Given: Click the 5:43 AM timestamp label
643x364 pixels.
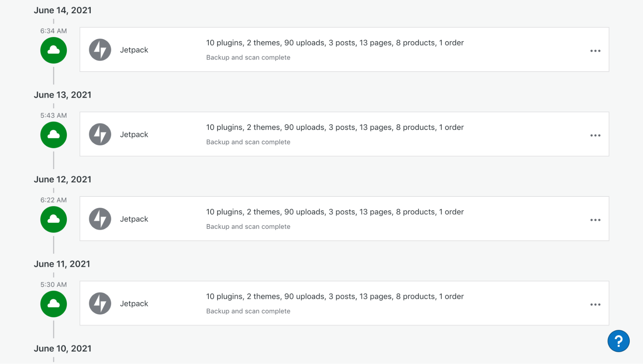Looking at the screenshot, I should (53, 115).
